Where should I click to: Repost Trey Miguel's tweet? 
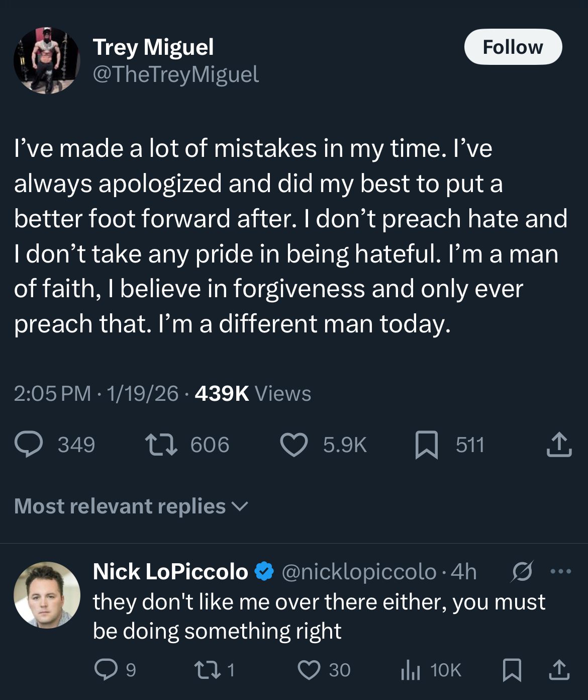click(x=161, y=445)
